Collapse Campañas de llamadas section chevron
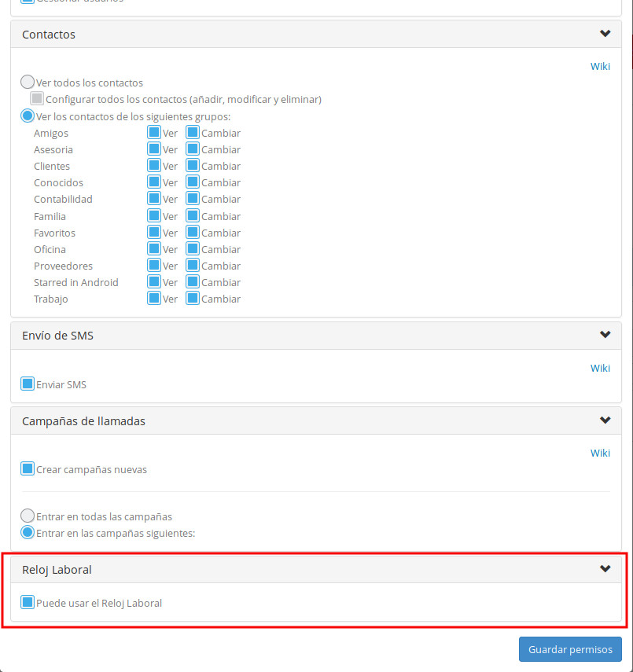633x672 pixels. [x=605, y=420]
